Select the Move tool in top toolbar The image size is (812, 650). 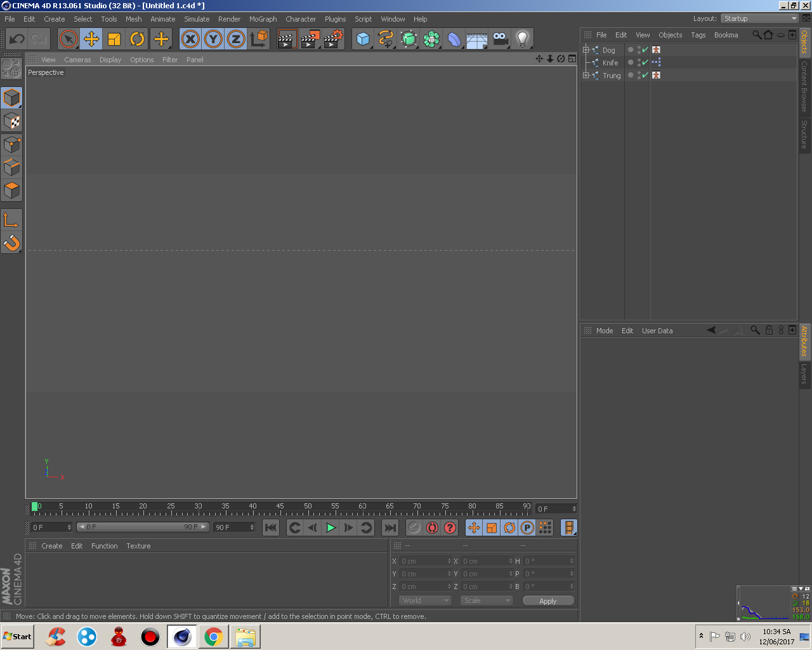tap(91, 39)
